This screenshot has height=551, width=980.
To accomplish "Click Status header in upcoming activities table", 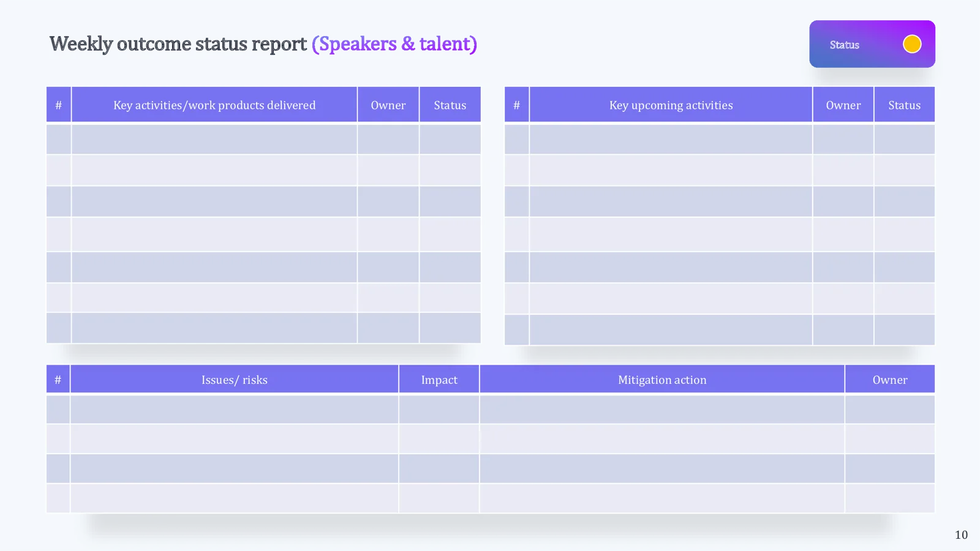I will tap(905, 105).
